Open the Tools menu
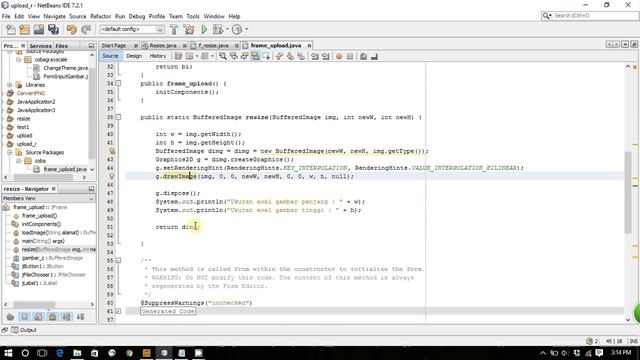The image size is (640, 360). (x=193, y=16)
